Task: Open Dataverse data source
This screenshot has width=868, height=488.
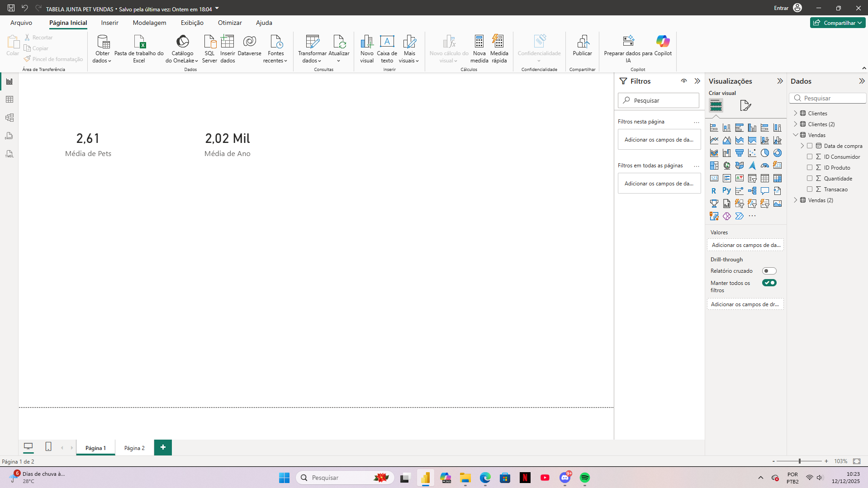Action: pos(249,46)
